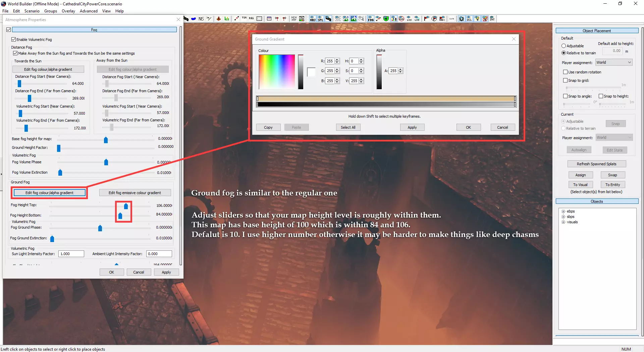Screen dimensions: 644x352
Task: Click Apply in Atmosphere Properties panel
Action: tap(166, 272)
